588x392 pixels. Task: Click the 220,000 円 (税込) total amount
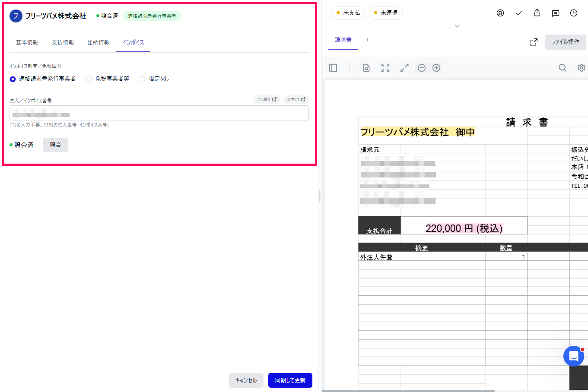coord(464,228)
